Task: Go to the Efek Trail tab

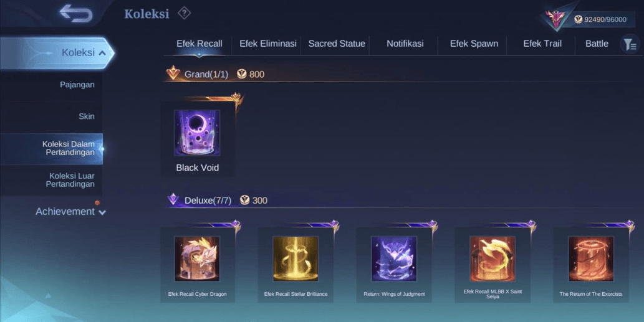Action: (x=542, y=44)
